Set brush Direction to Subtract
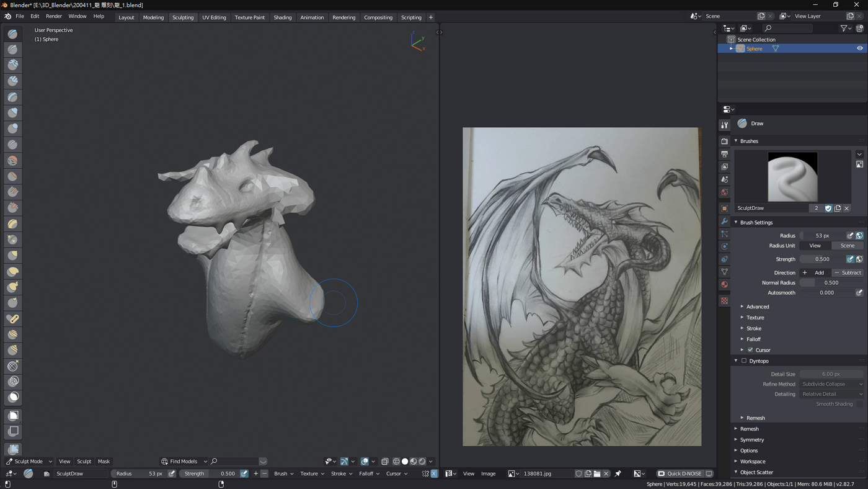Viewport: 868px width, 489px height. click(x=847, y=272)
